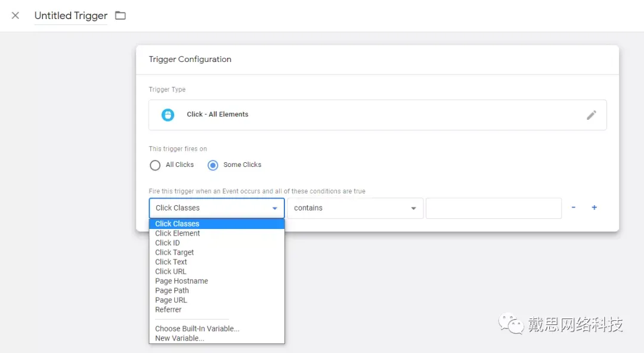Pick Click Text in the variable list

click(x=171, y=262)
